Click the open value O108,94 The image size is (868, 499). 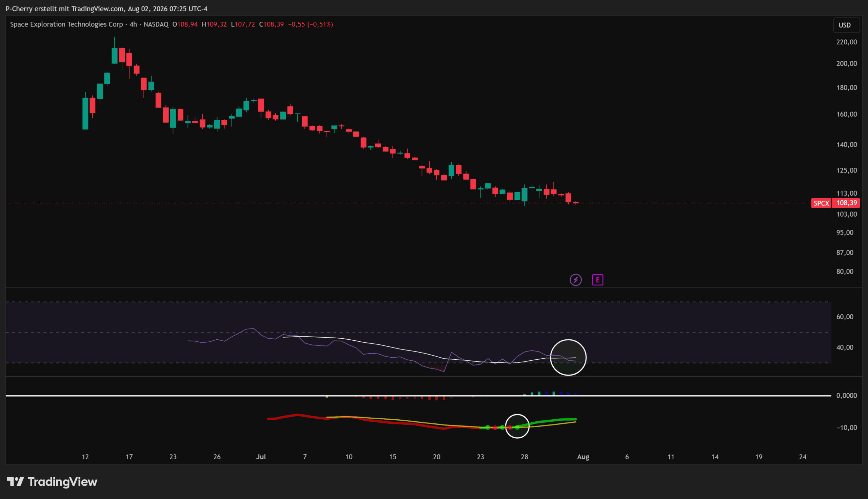(x=185, y=24)
